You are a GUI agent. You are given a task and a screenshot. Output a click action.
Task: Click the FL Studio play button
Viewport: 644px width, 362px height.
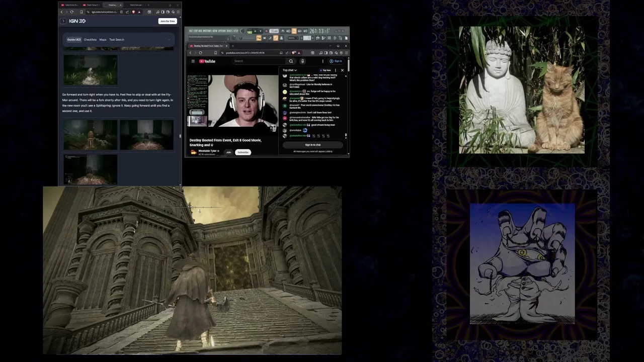[255, 31]
